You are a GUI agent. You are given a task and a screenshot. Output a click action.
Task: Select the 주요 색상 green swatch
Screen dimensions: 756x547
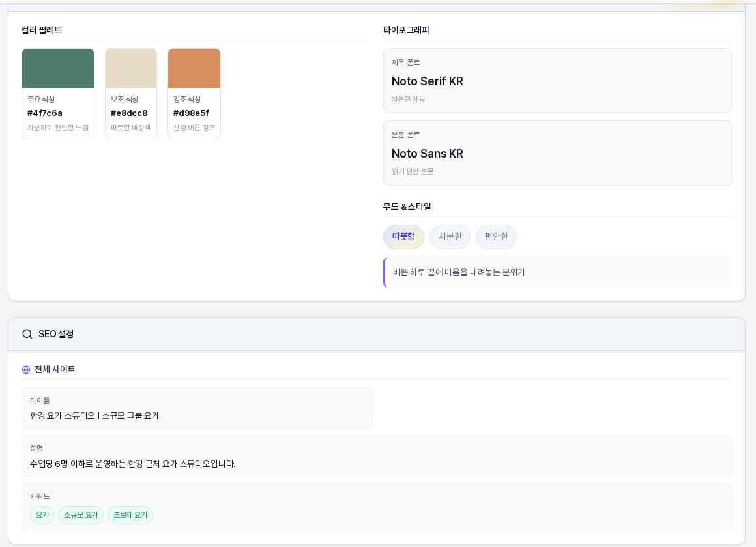(x=58, y=68)
